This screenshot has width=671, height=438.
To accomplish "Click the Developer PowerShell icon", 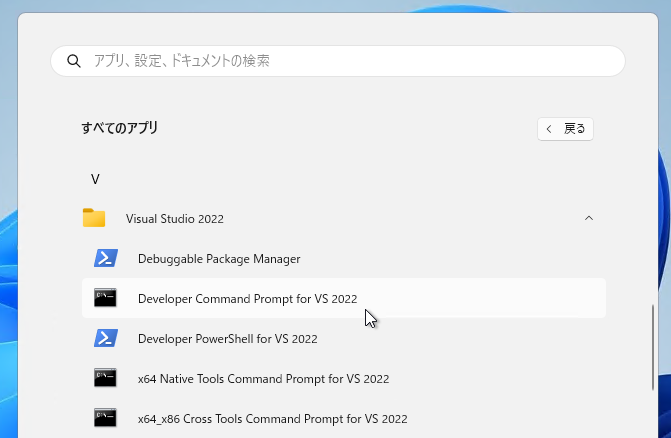I will [106, 338].
